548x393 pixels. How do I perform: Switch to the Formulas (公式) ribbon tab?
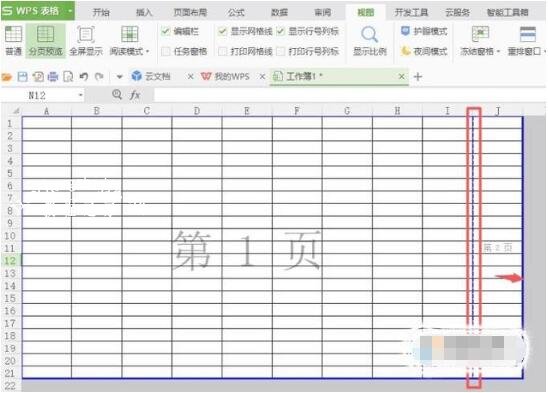[236, 13]
